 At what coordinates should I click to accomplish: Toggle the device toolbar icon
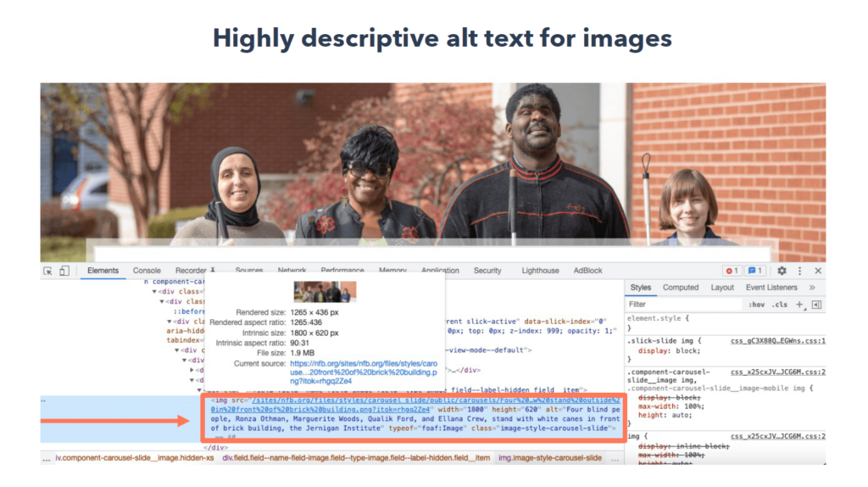[x=64, y=271]
